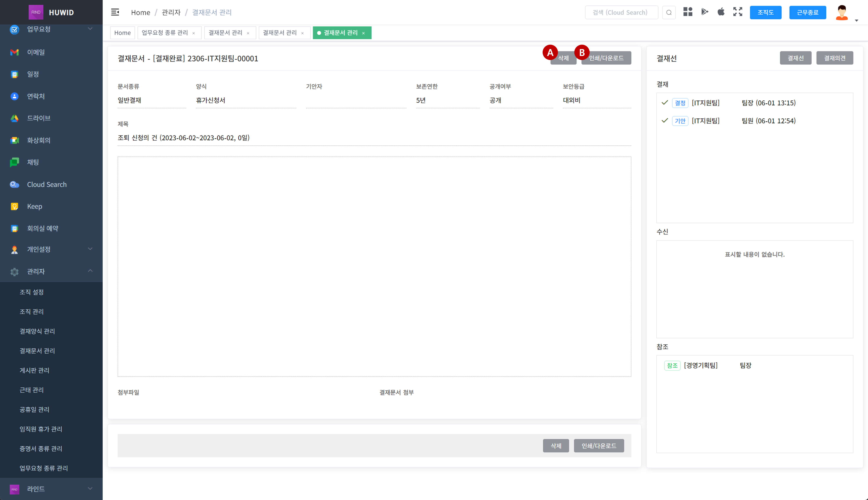868x500 pixels.
Task: Toggle fullscreen with the expand arrows icon
Action: pyautogui.click(x=738, y=12)
